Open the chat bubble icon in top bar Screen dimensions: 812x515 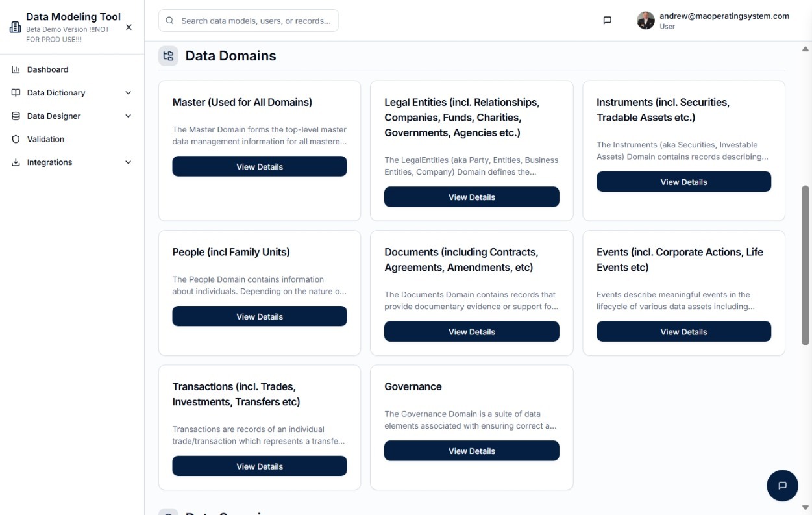[x=607, y=20]
